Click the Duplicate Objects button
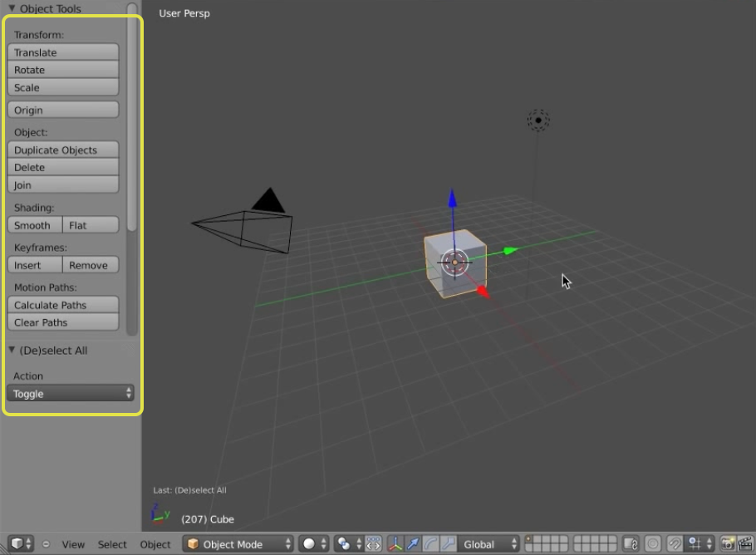 (62, 150)
